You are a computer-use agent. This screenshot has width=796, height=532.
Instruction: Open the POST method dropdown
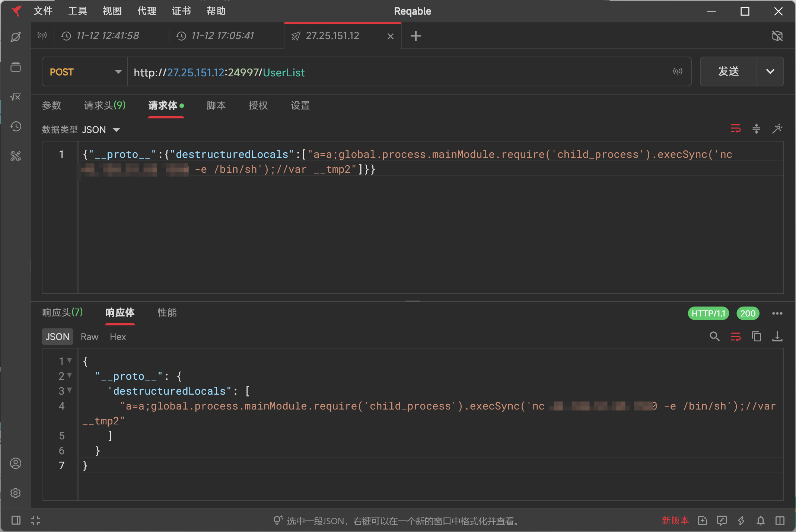point(85,72)
